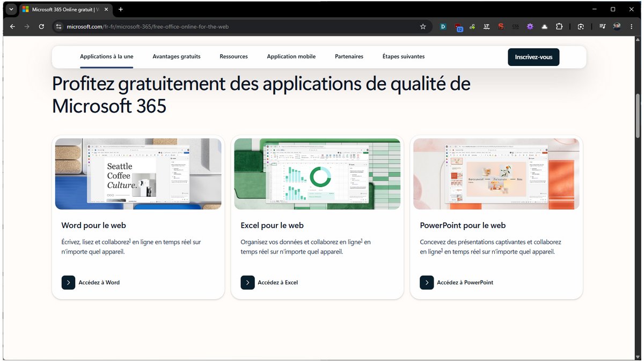Open the CSS extension icon

[x=515, y=26]
